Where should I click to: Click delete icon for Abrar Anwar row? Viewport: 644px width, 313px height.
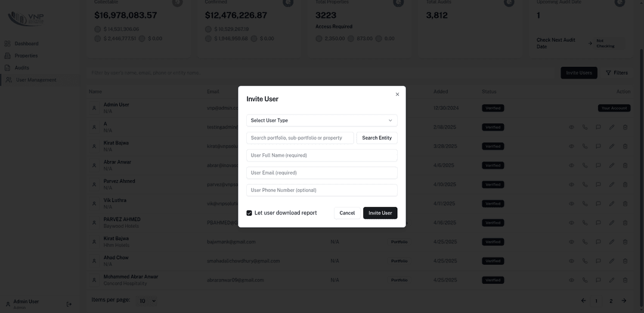click(x=625, y=166)
